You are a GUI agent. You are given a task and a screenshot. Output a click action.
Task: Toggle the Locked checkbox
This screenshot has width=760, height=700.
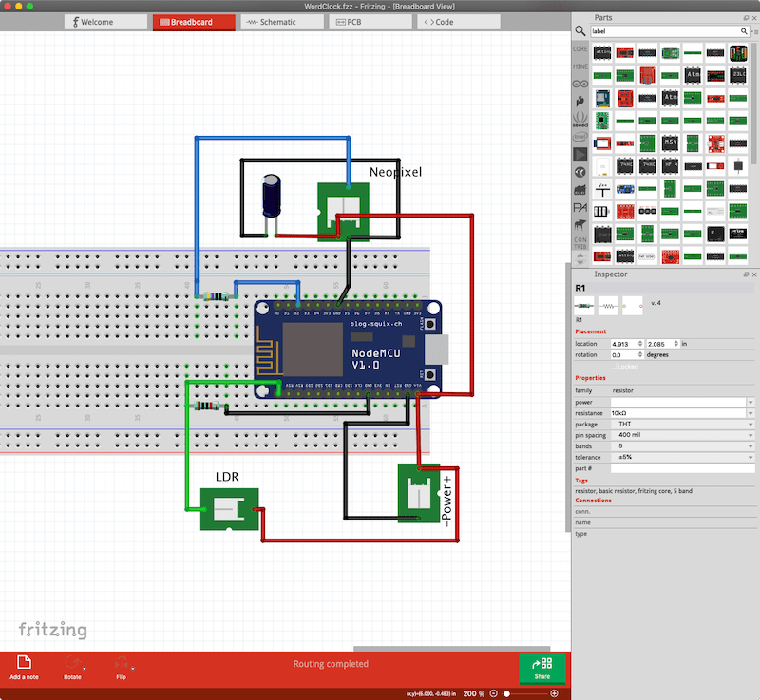pos(614,367)
